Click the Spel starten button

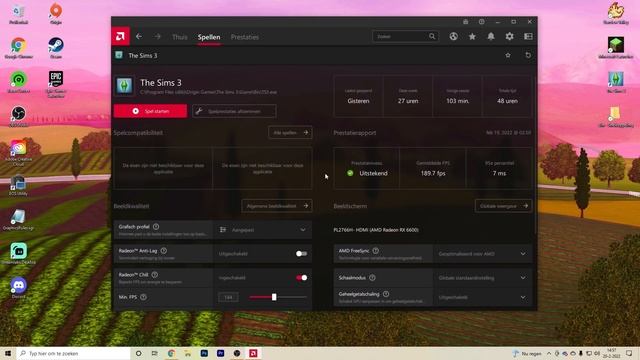(150, 111)
